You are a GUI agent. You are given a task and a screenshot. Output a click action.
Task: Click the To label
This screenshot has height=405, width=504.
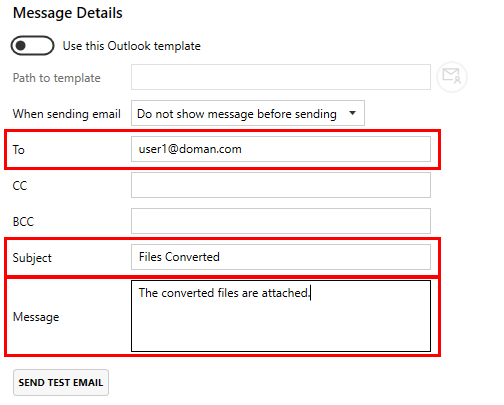(19, 150)
